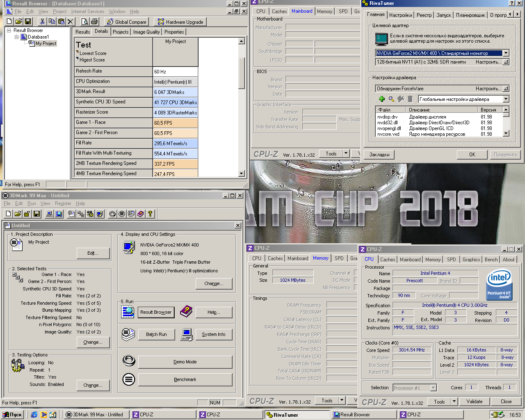Open Bench tab in front CPU-Z window
The image size is (525, 420).
pos(491,260)
